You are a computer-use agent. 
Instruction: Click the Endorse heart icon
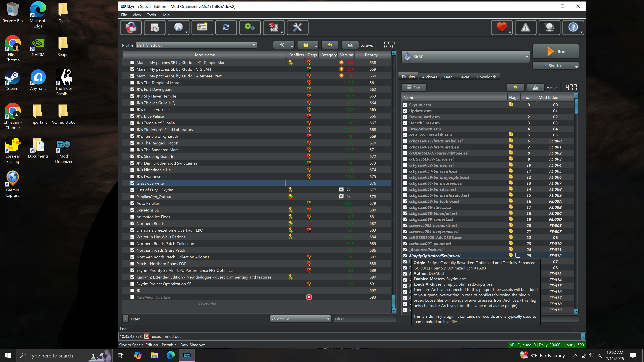[x=502, y=27]
